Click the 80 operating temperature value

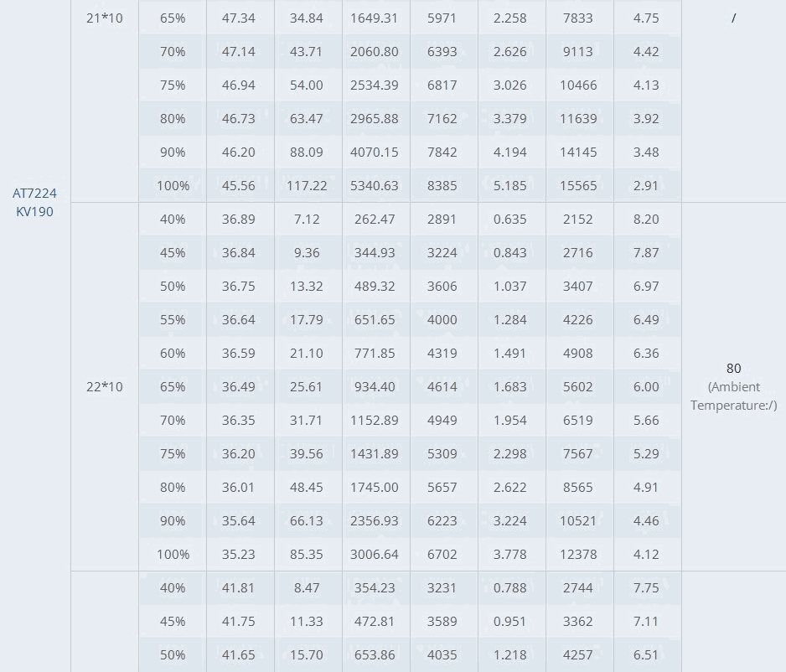(733, 369)
